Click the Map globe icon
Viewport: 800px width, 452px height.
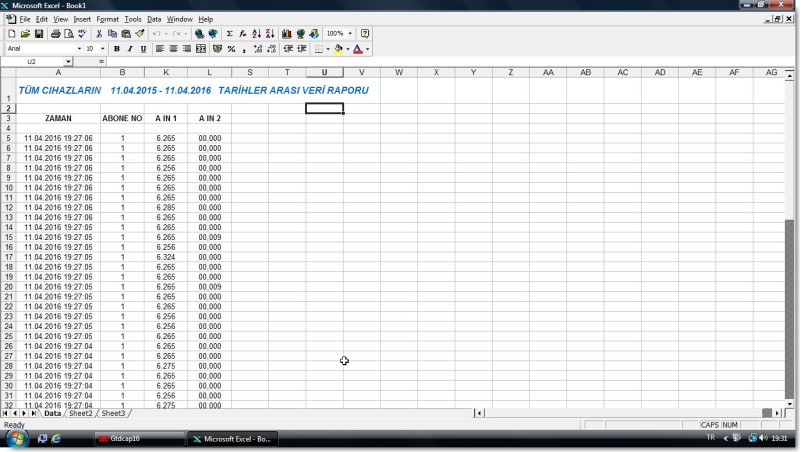(301, 34)
